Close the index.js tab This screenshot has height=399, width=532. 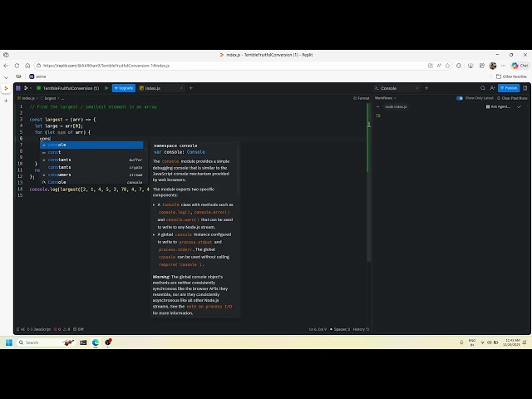click(x=181, y=88)
